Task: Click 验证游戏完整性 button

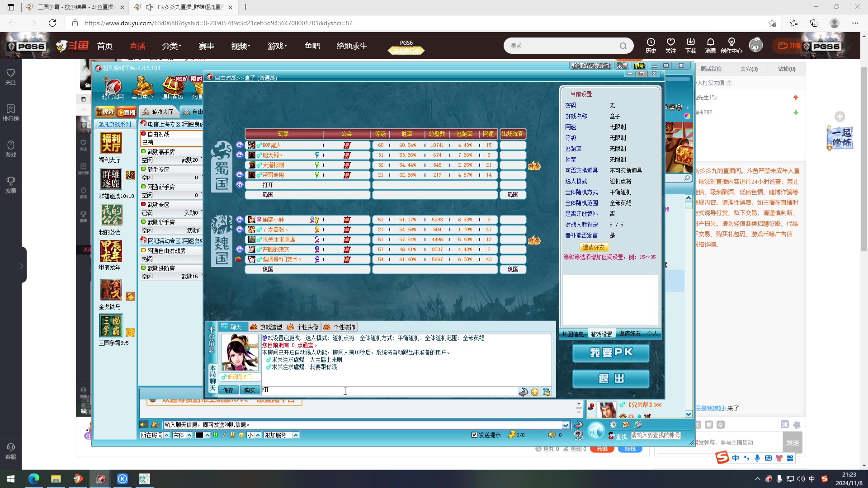Action: click(591, 66)
